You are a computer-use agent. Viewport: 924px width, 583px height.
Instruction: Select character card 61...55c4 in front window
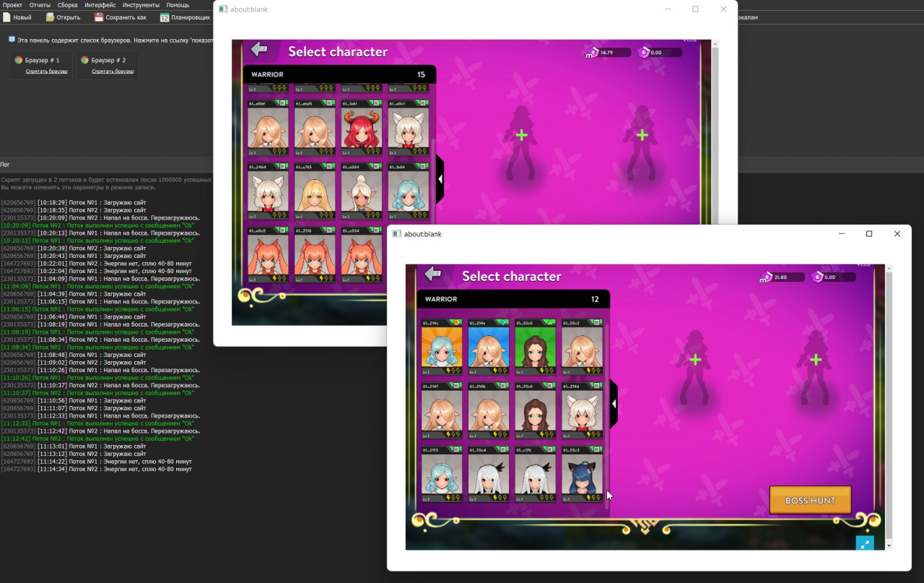(489, 474)
